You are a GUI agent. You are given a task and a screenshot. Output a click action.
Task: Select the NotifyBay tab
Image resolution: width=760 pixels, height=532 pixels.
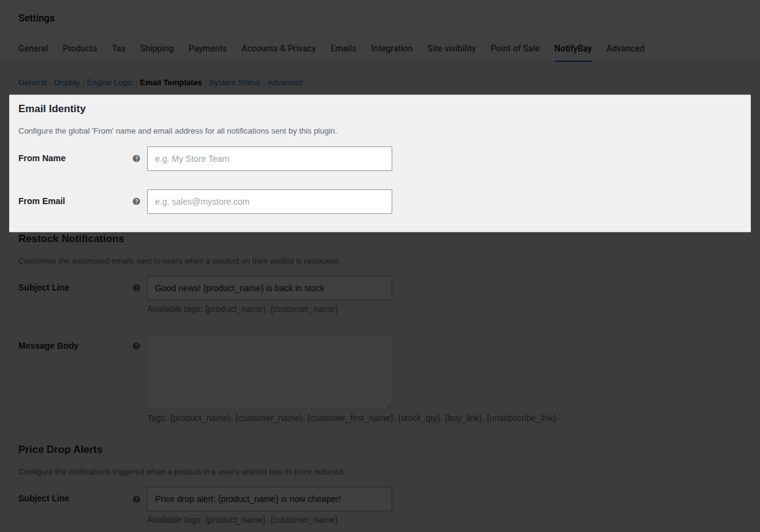pyautogui.click(x=573, y=48)
